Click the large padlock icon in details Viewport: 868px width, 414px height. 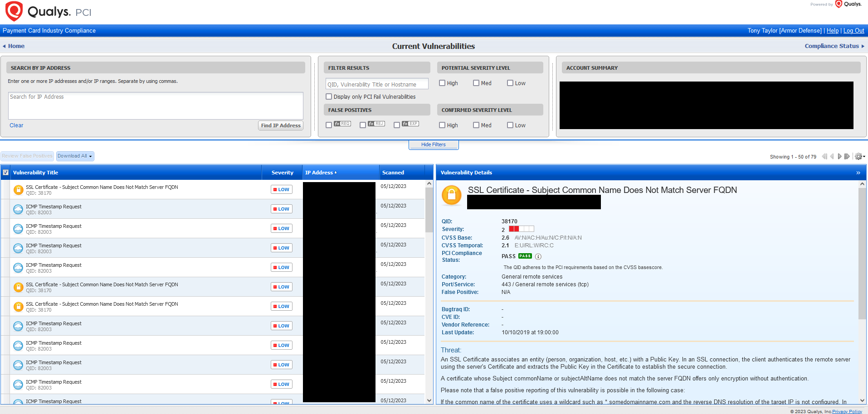[x=451, y=196]
